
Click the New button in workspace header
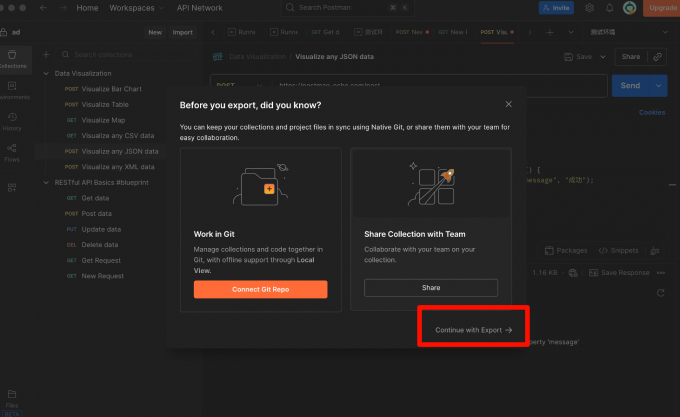155,32
